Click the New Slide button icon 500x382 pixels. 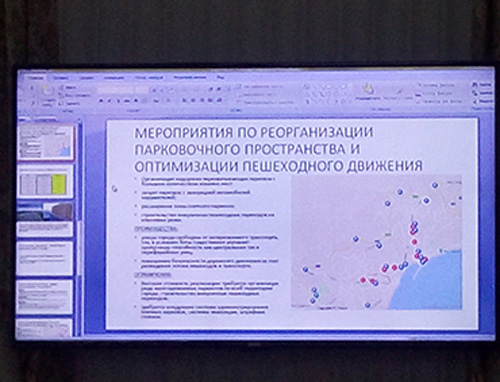click(x=49, y=91)
